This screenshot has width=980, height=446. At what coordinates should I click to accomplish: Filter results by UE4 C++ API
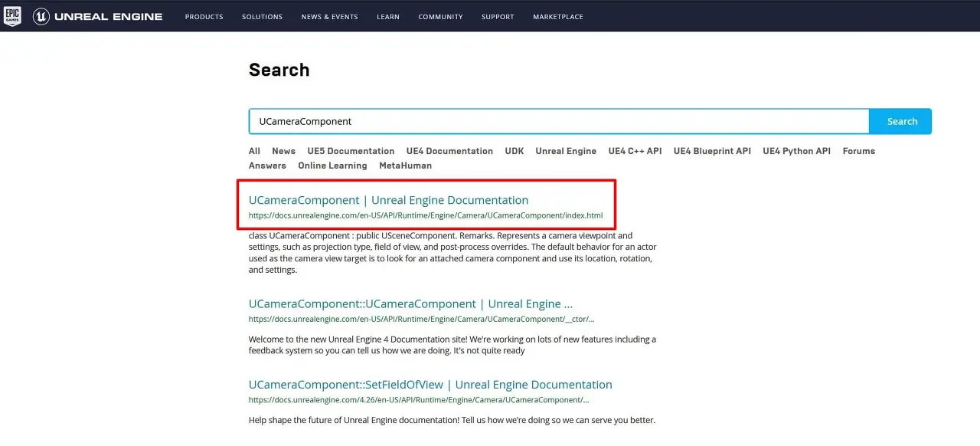635,151
